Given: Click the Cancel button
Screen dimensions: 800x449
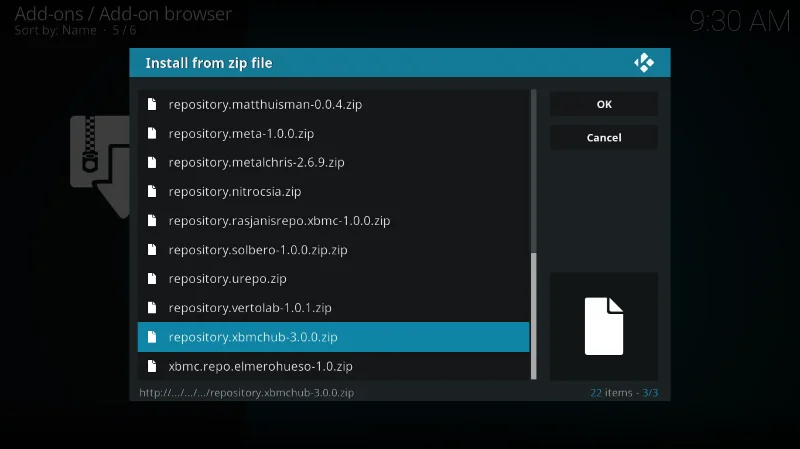Looking at the screenshot, I should (x=604, y=138).
